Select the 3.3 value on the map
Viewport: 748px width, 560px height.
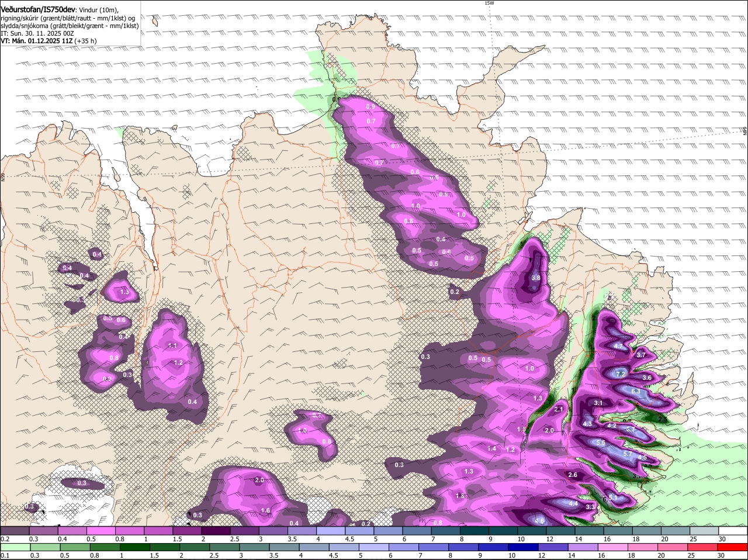[x=590, y=506]
